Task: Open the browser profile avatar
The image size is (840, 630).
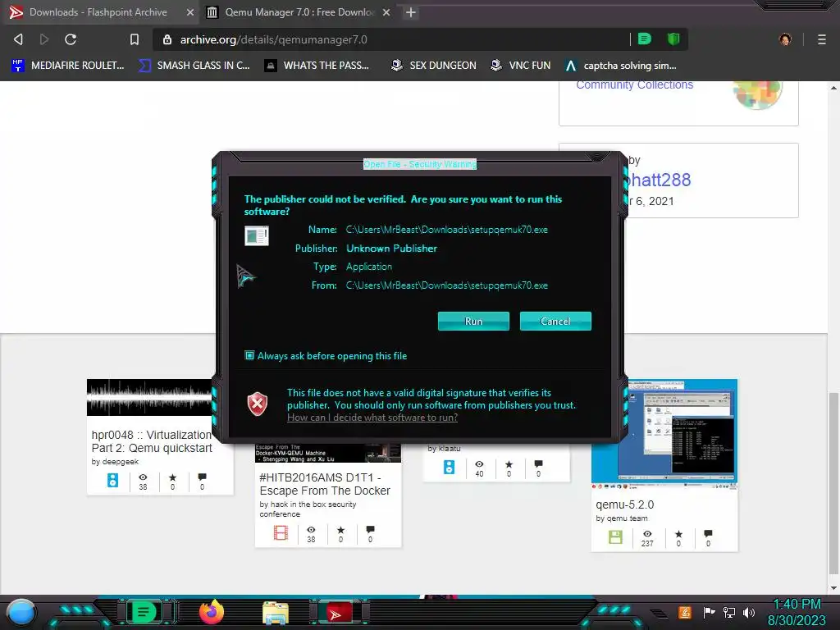Action: point(785,39)
